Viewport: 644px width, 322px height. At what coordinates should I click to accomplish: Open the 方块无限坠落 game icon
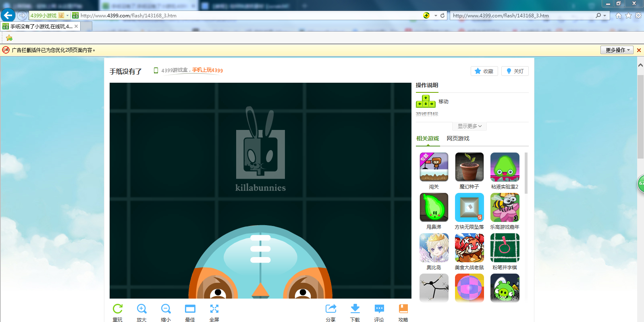tap(469, 207)
